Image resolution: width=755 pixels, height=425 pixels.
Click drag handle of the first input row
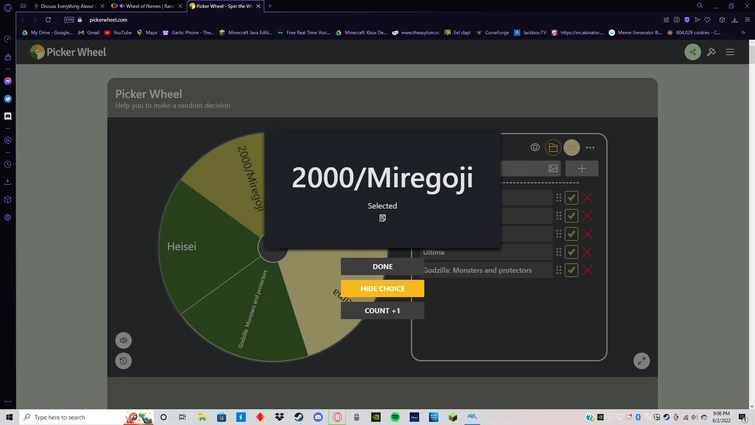(559, 197)
